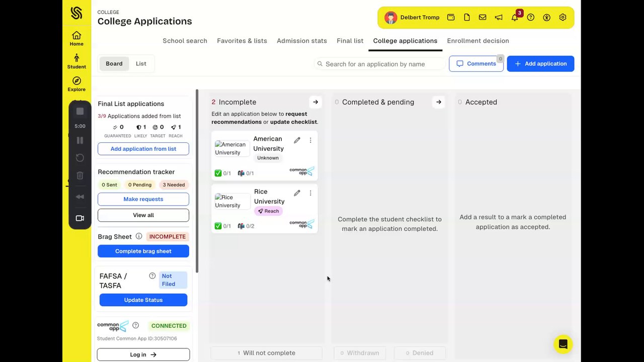The width and height of the screenshot is (644, 362).
Task: Switch to the Admission stats tab
Action: [302, 41]
